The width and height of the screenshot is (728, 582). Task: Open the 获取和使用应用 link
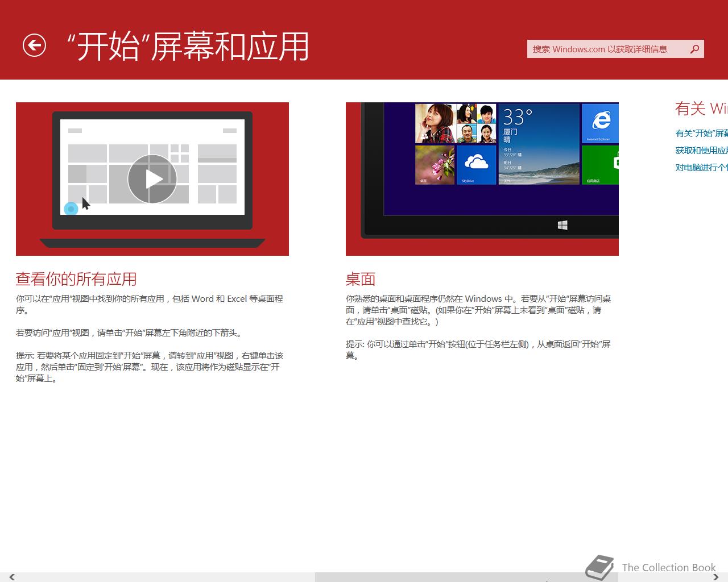tap(702, 150)
